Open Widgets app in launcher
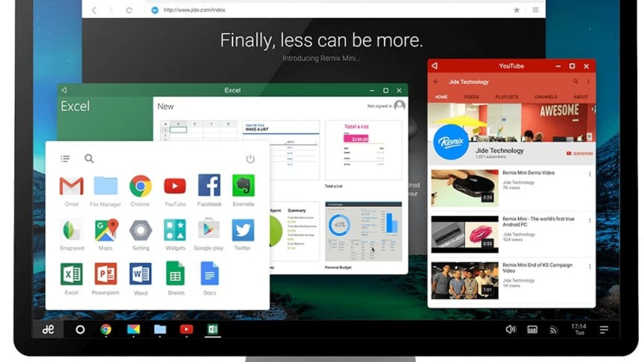Image resolution: width=644 pixels, height=362 pixels. tap(175, 230)
